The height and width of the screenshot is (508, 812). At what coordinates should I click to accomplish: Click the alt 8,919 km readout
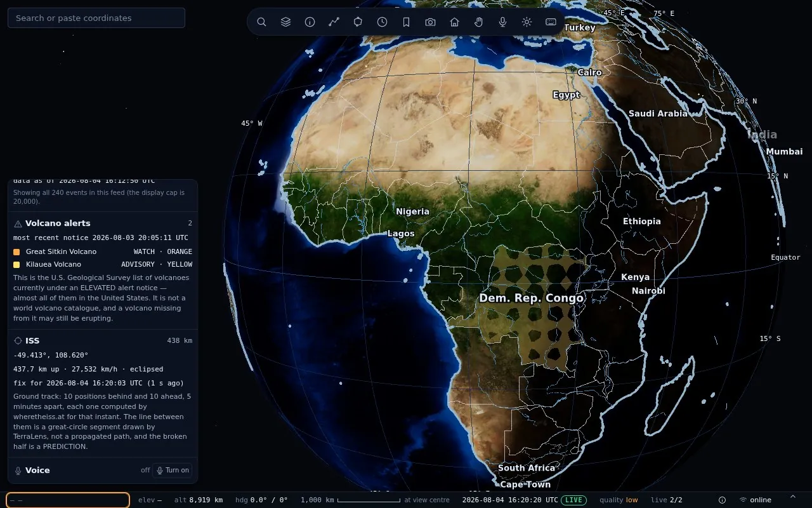click(x=199, y=500)
